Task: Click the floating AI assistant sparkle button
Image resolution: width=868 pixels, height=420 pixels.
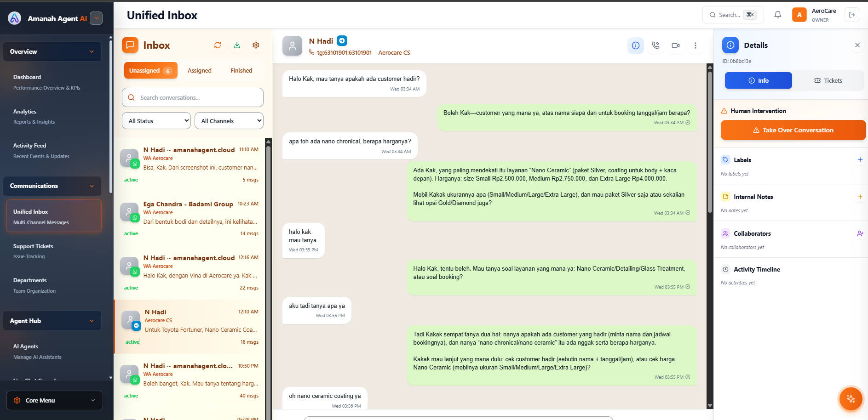Action: tap(851, 399)
